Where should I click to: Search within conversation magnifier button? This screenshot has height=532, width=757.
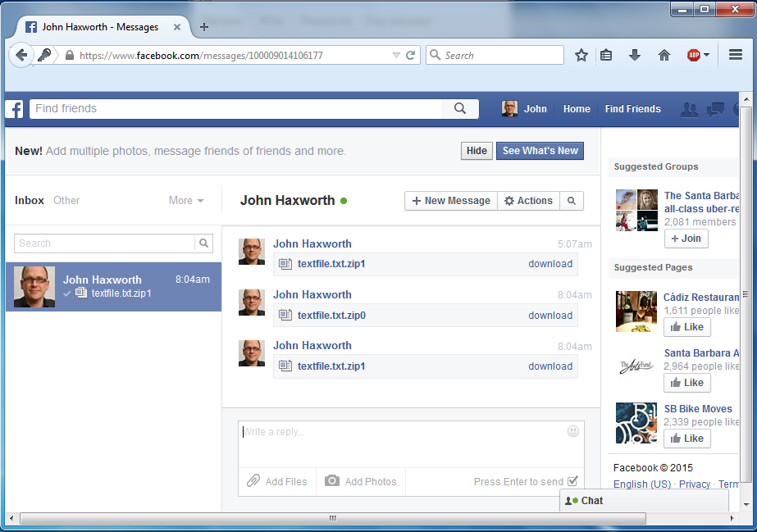pos(572,201)
